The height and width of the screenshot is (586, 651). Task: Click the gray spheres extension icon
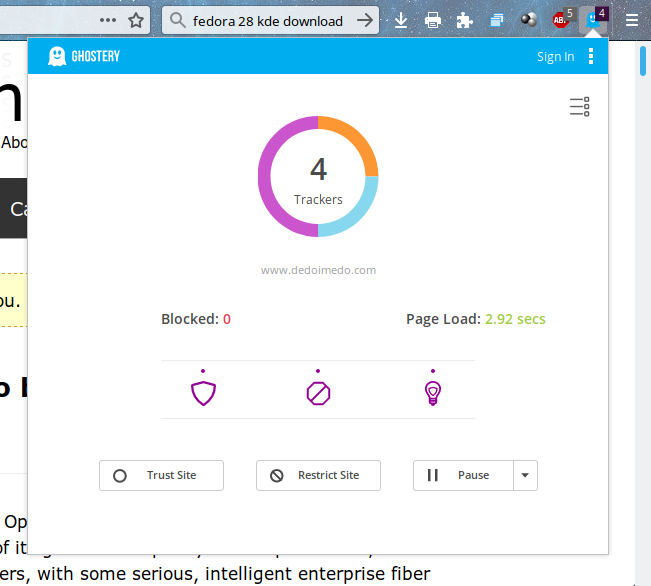point(528,20)
